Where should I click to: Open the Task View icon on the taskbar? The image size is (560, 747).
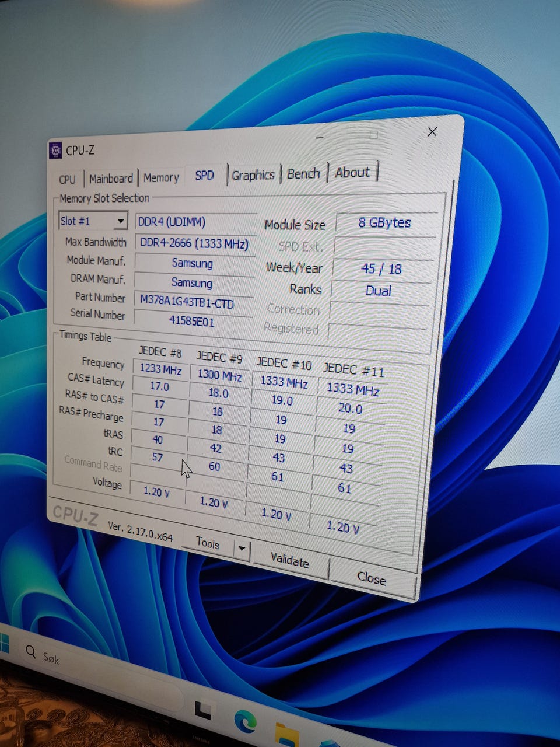(x=202, y=710)
